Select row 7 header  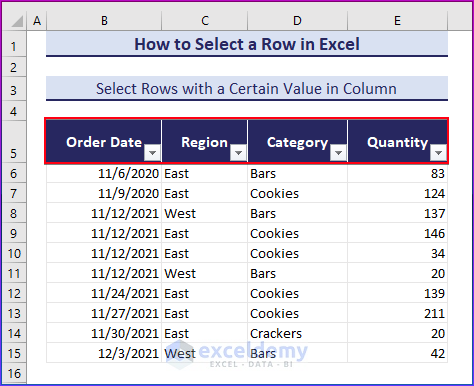click(14, 193)
